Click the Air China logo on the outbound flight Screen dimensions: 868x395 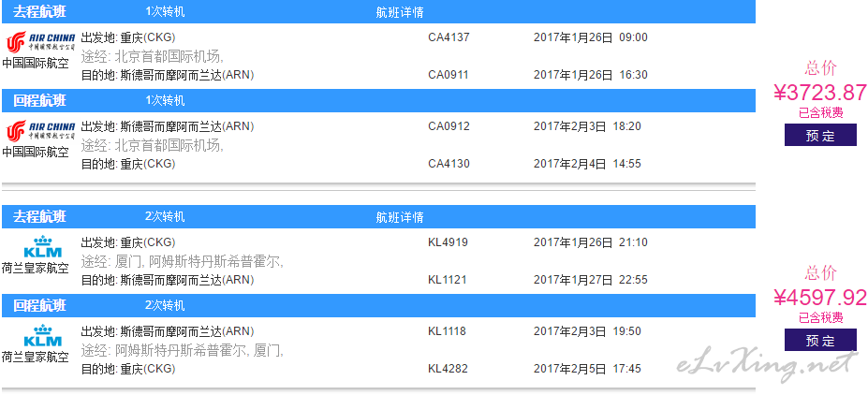pyautogui.click(x=40, y=41)
